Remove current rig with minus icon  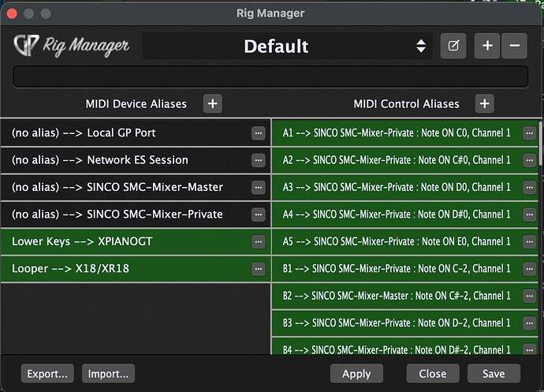pos(515,46)
